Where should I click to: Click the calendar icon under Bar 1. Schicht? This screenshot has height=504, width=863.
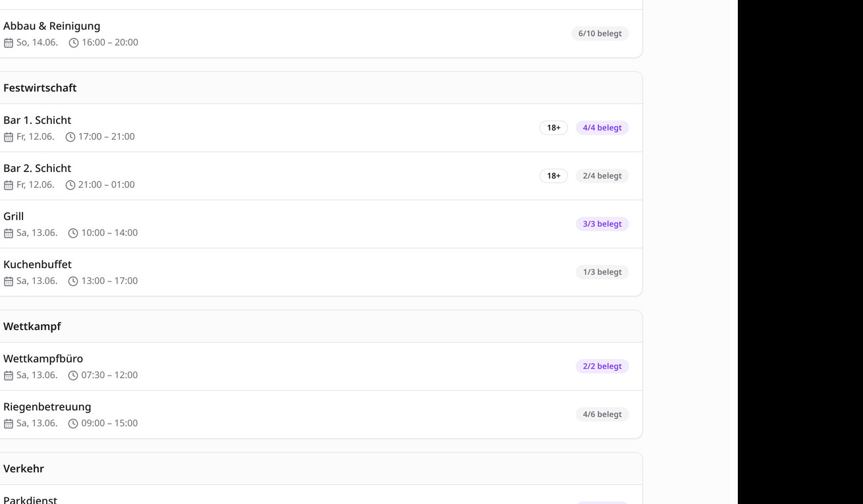(x=8, y=137)
